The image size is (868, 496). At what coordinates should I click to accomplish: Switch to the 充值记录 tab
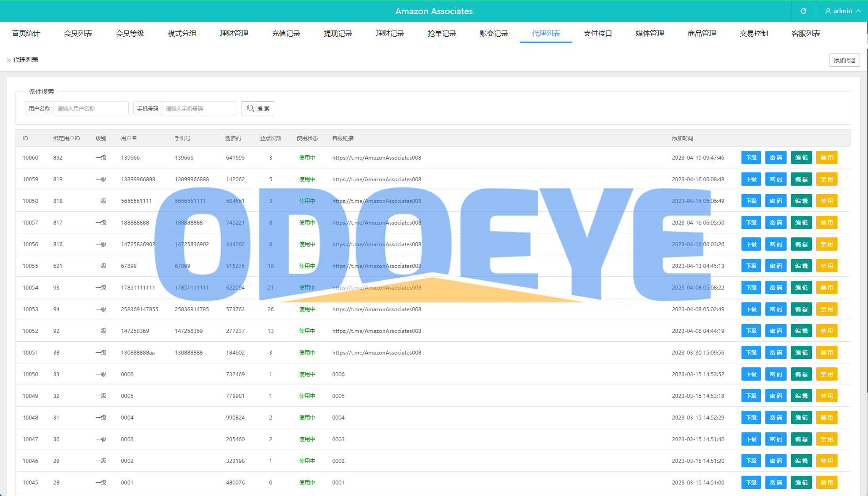pos(286,34)
